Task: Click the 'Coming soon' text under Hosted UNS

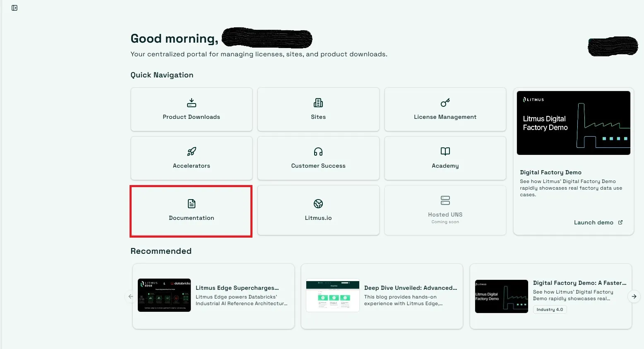Action: tap(445, 222)
